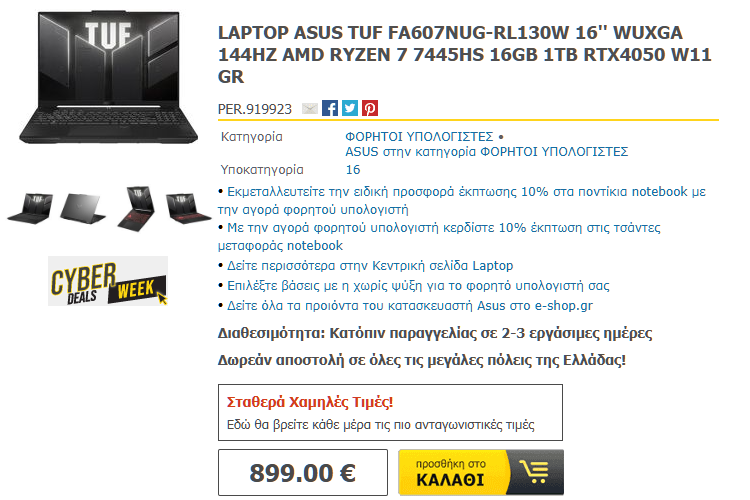This screenshot has width=750, height=500.
Task: Add laptop to basket with ΚΑΛΑΘΙ button
Action: [x=481, y=472]
